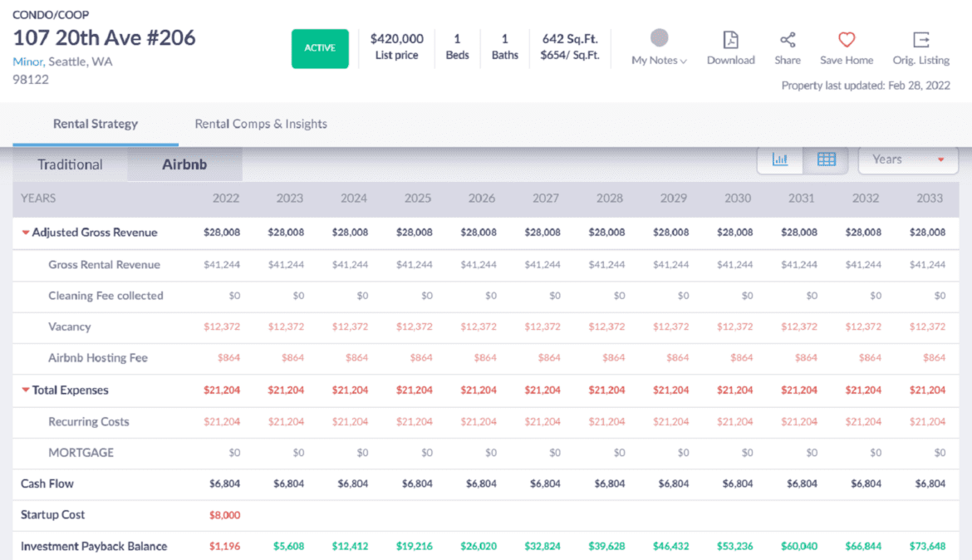Open the Years dropdown
This screenshot has width=972, height=560.
pyautogui.click(x=907, y=160)
